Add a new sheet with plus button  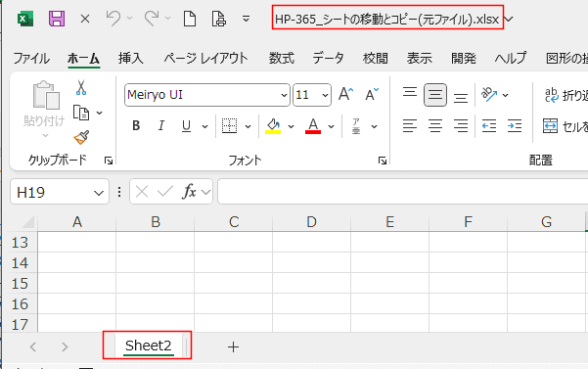233,346
